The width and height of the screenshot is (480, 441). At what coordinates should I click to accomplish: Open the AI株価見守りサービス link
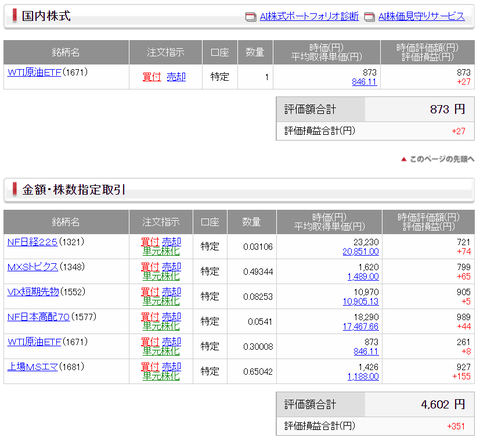pyautogui.click(x=421, y=16)
